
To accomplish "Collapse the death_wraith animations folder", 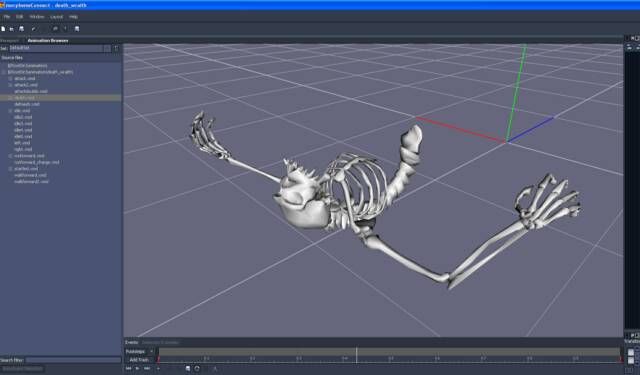I will point(4,72).
